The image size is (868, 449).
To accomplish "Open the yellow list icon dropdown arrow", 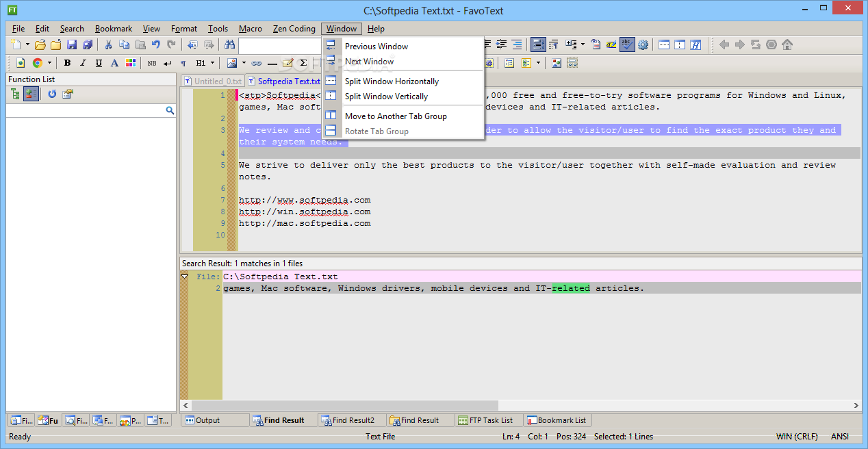I will [x=538, y=63].
